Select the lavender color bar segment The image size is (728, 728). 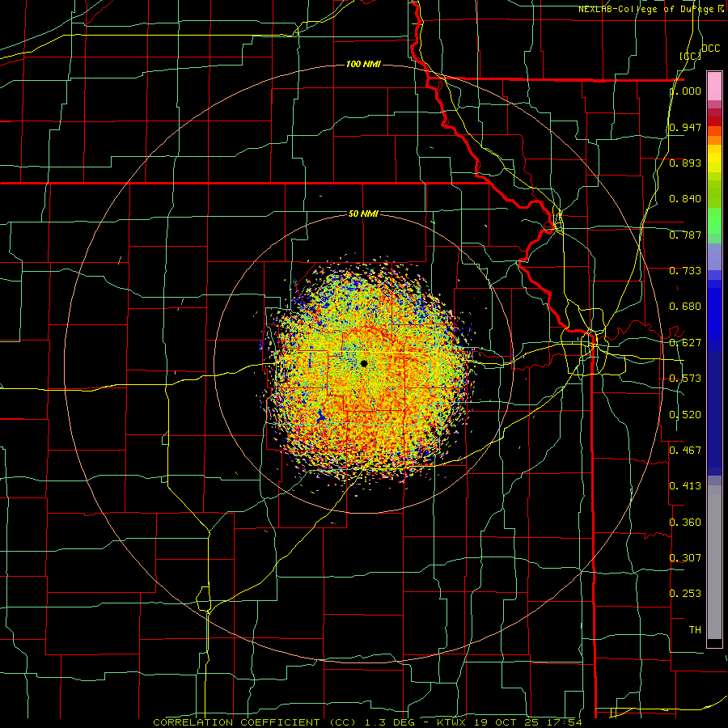714,256
